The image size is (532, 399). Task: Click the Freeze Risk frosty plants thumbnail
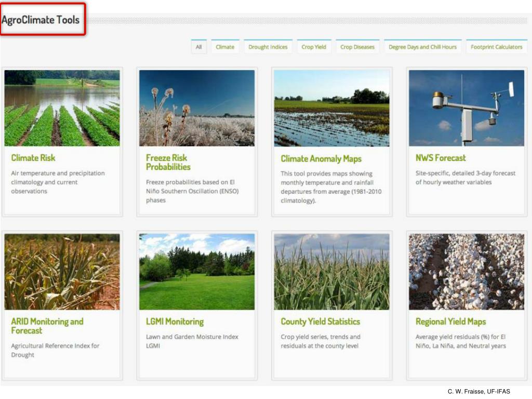point(197,108)
